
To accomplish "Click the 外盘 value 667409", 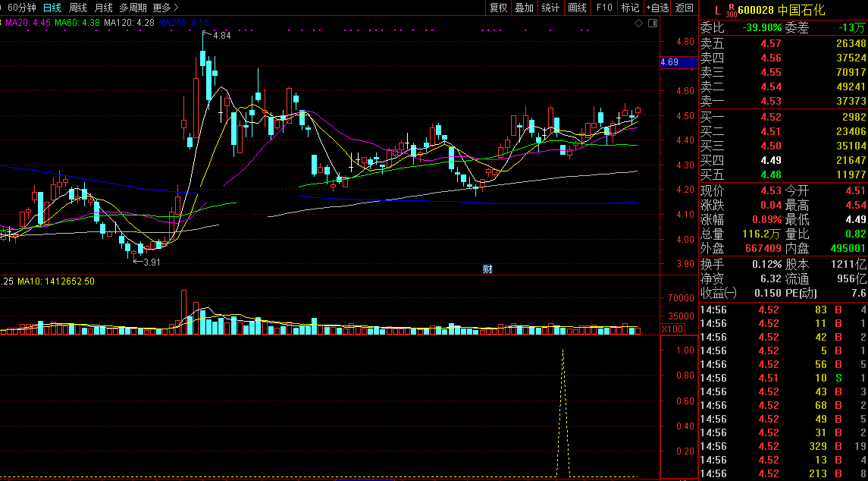I will pyautogui.click(x=763, y=249).
